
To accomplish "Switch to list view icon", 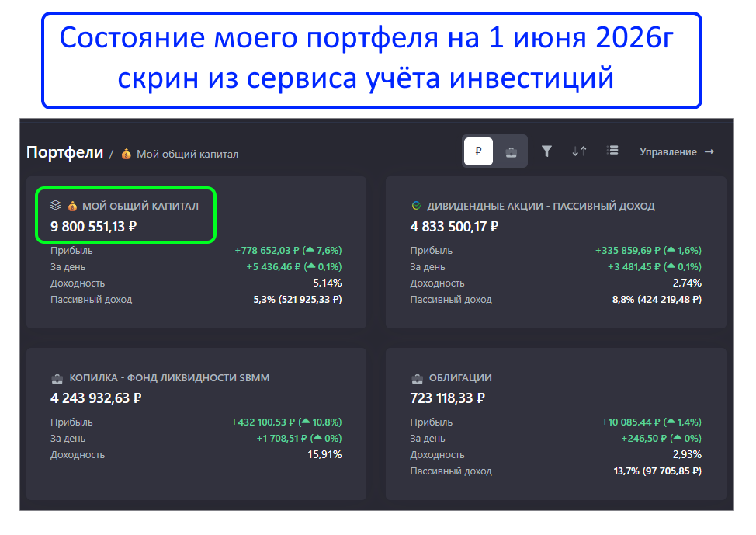I will [612, 151].
